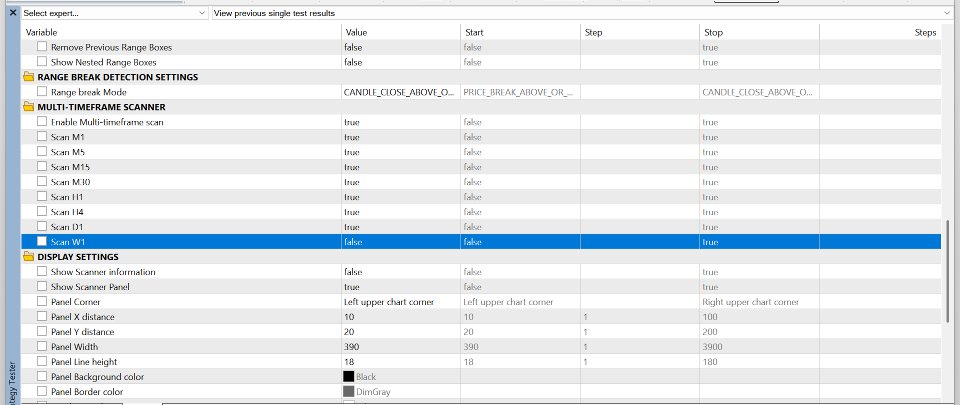Screen dimensions: 960x405
Task: Click the Scan W1 value cell false
Action: pos(401,242)
